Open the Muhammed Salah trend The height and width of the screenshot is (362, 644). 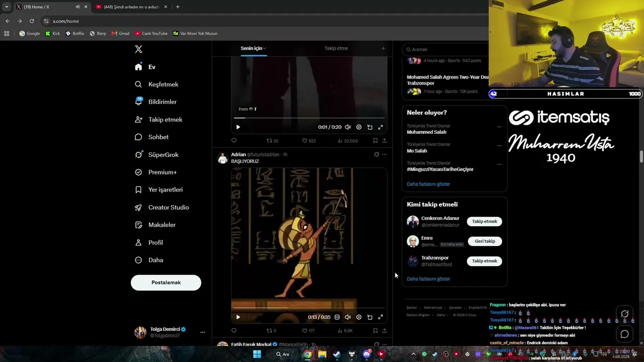[x=427, y=132]
